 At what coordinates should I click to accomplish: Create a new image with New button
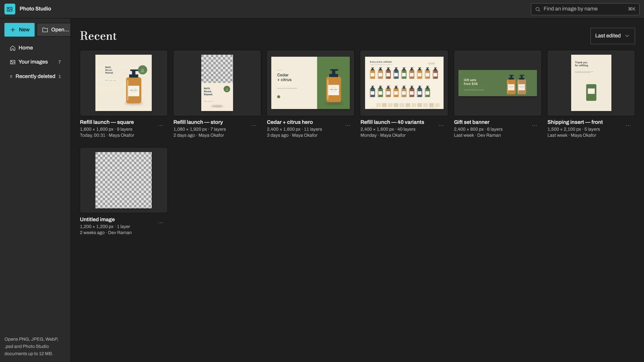(20, 30)
